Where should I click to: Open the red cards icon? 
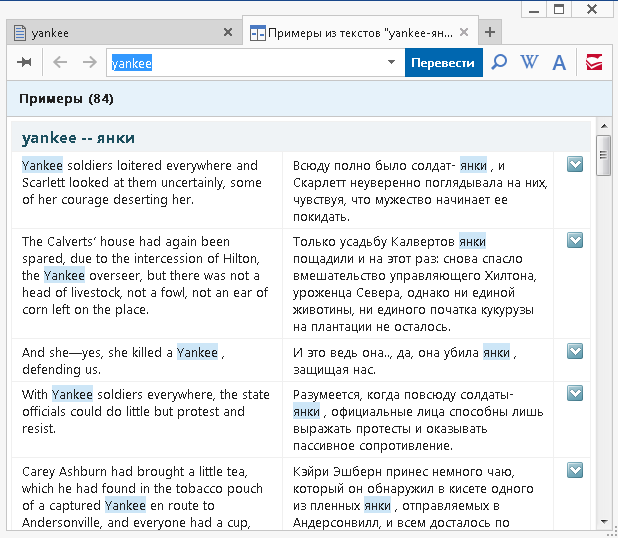(594, 62)
